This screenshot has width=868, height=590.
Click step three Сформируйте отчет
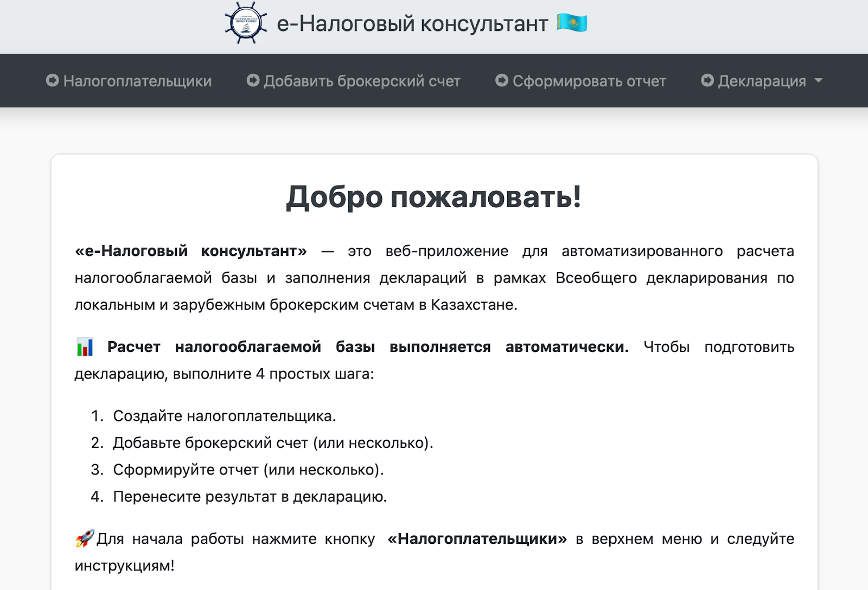point(248,470)
